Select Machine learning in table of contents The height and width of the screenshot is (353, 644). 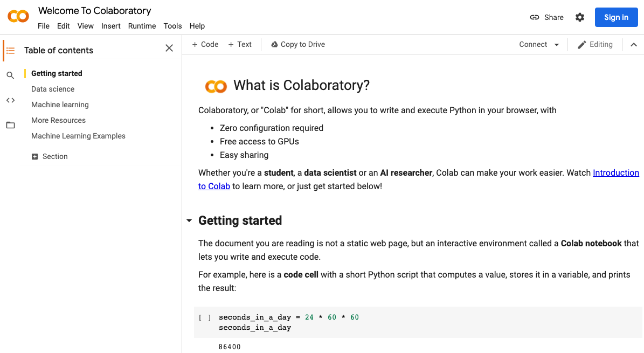60,105
